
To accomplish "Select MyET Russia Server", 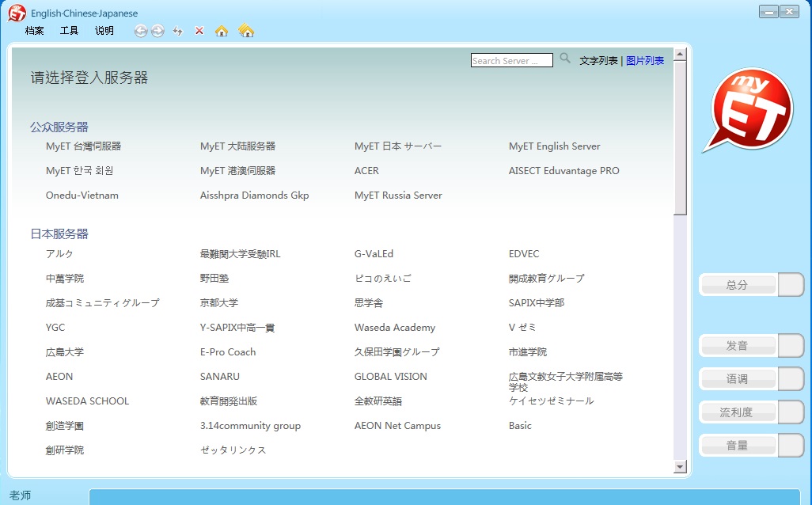I will click(x=398, y=196).
